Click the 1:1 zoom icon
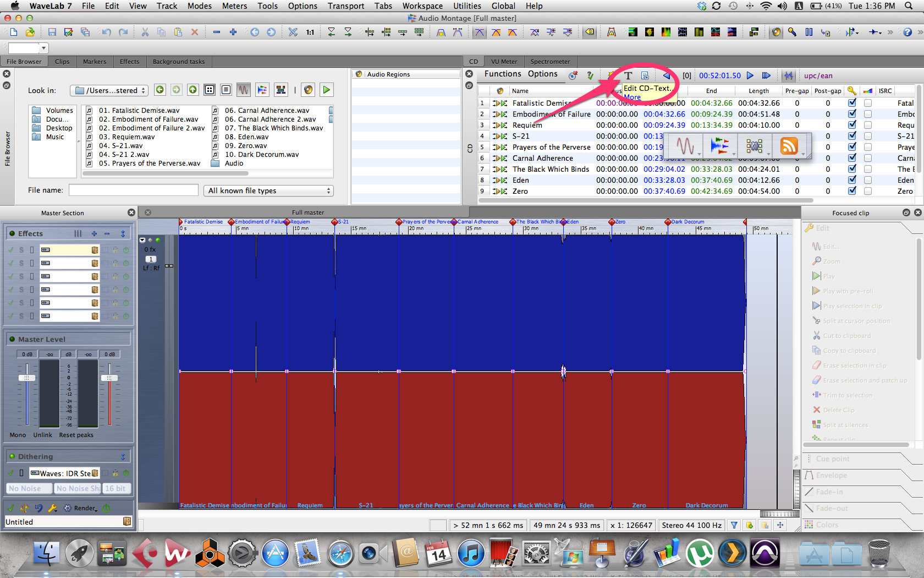The width and height of the screenshot is (924, 578). click(310, 32)
